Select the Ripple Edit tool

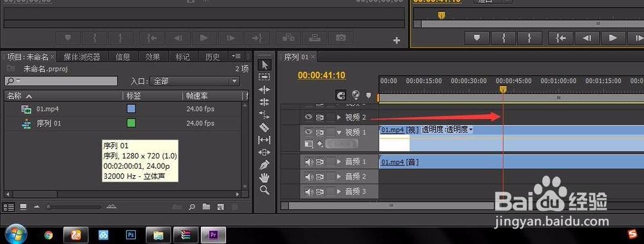pyautogui.click(x=265, y=89)
